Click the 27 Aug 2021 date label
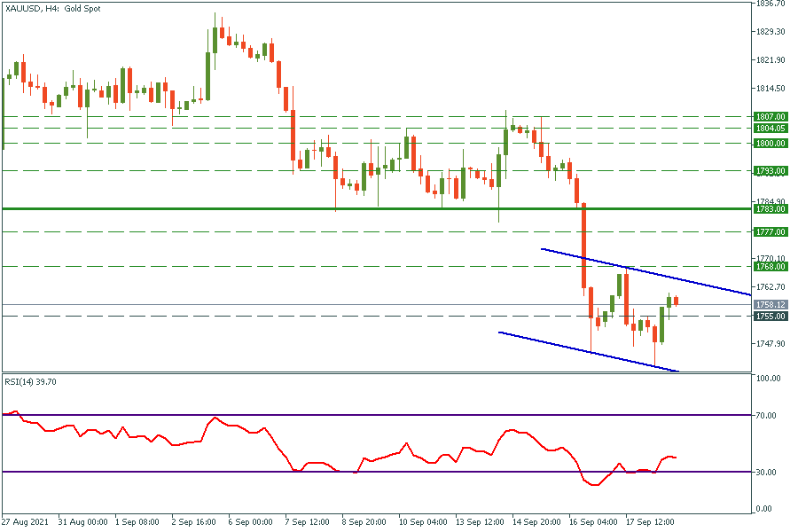The width and height of the screenshot is (798, 532). click(24, 522)
